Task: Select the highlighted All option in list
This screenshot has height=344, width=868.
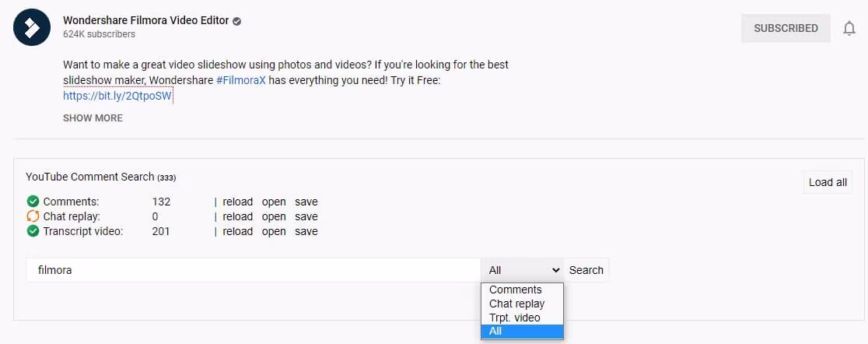Action: pyautogui.click(x=521, y=332)
